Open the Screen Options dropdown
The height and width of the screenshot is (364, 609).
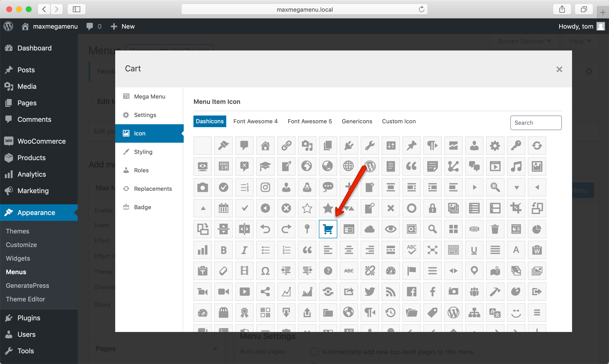click(524, 41)
